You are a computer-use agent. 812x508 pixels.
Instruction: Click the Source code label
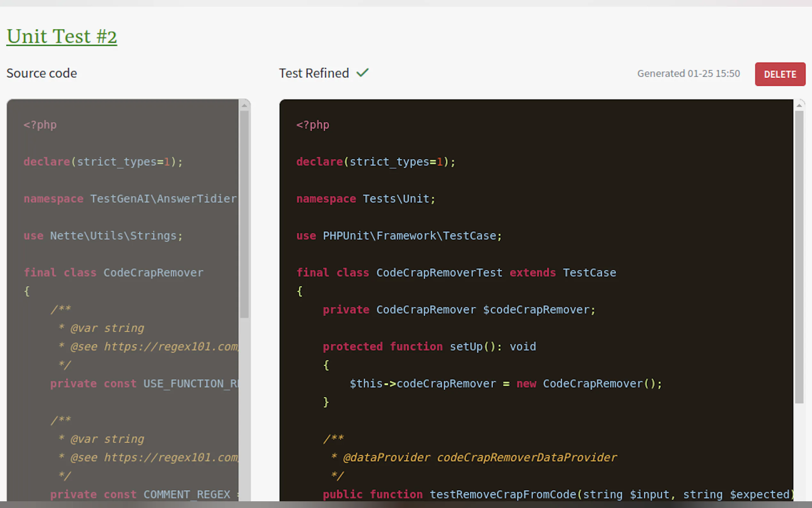click(42, 73)
